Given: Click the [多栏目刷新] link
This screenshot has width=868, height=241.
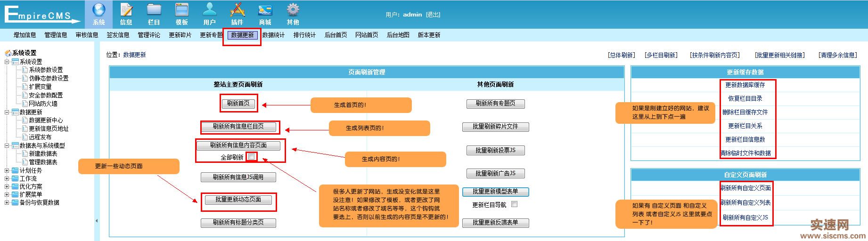Looking at the screenshot, I should point(661,55).
